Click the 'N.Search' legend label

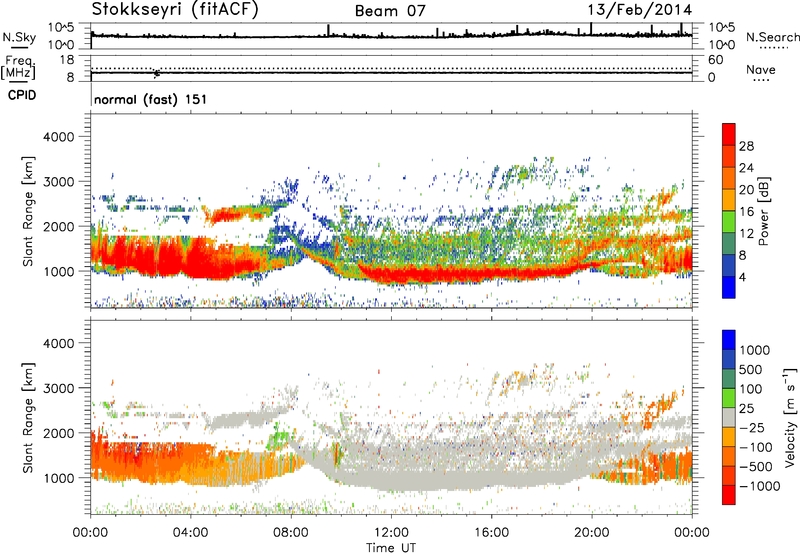(x=772, y=37)
